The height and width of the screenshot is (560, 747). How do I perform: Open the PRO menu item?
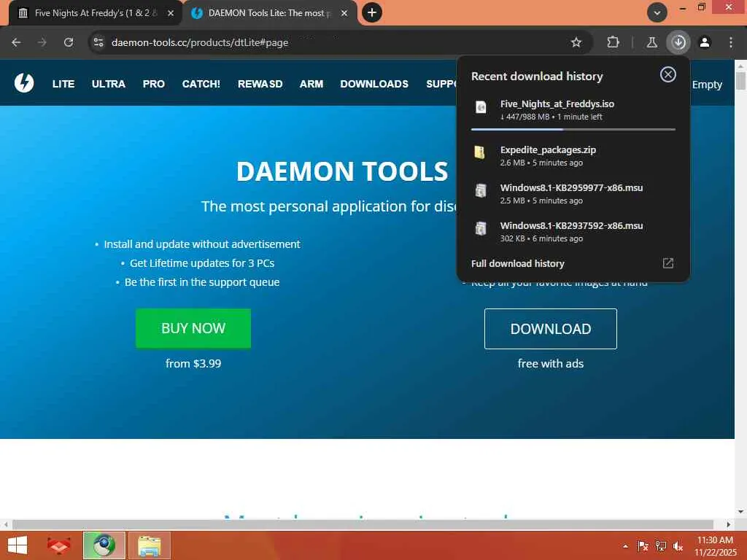click(x=154, y=84)
